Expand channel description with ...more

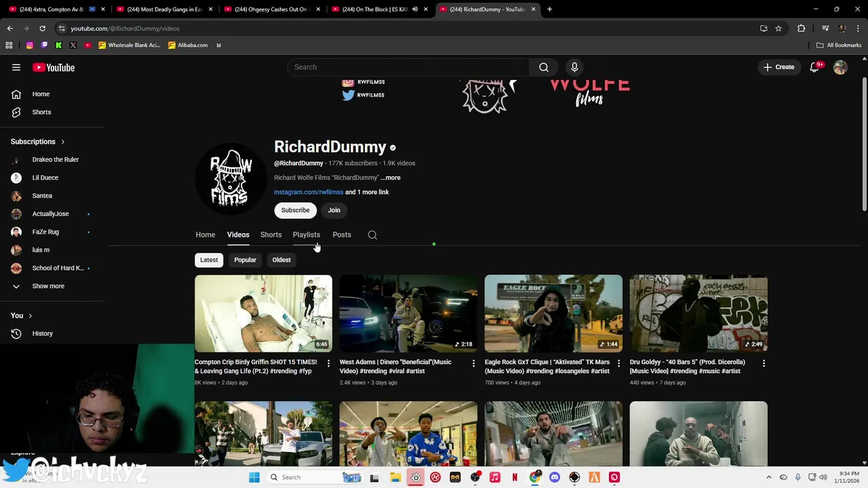[x=391, y=178]
